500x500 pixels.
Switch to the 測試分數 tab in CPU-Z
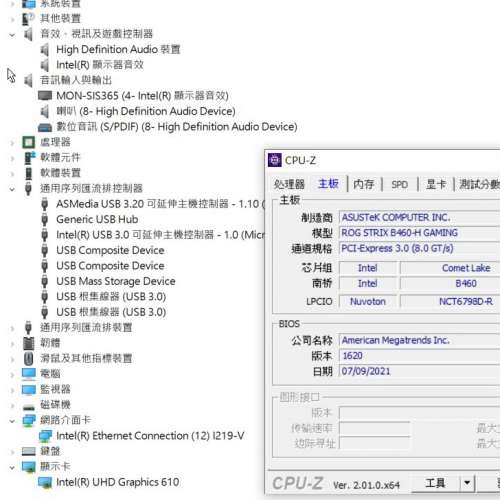[x=479, y=184]
